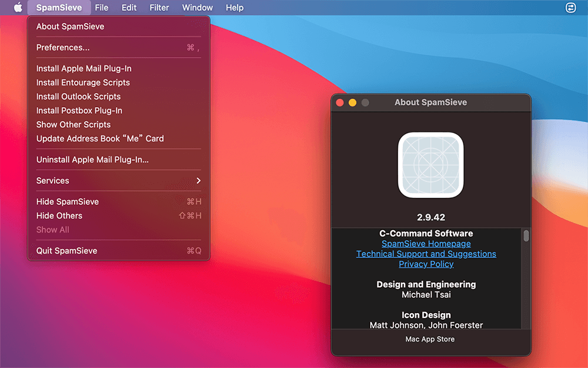Open the Privacy Policy link
588x368 pixels.
(426, 264)
